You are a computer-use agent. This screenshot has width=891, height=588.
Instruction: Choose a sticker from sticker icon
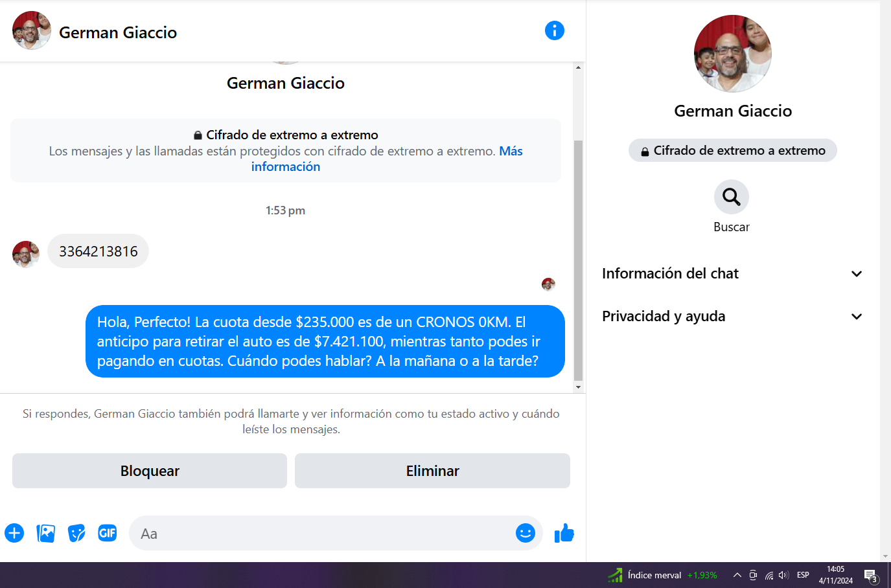pyautogui.click(x=76, y=533)
